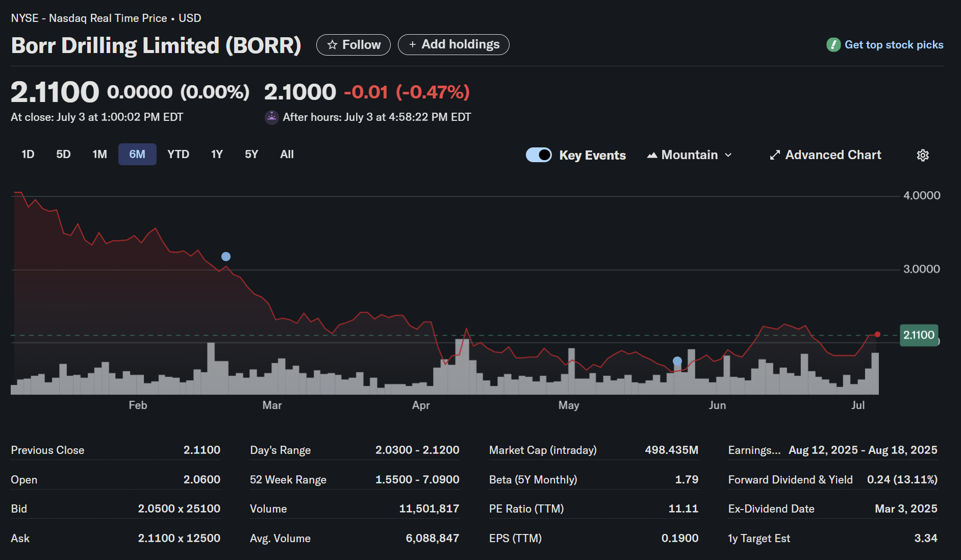Click the NYSE - Nasdaq Real Time Price label
The image size is (961, 560).
click(x=89, y=18)
